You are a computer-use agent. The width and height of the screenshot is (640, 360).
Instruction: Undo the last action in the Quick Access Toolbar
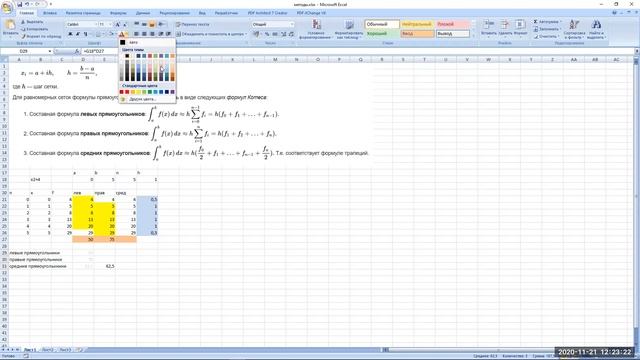coord(27,4)
